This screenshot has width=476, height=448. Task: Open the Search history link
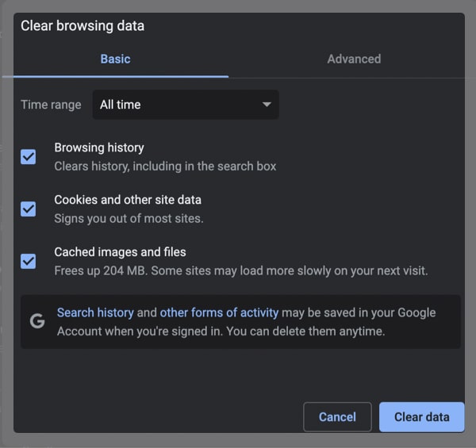click(95, 312)
